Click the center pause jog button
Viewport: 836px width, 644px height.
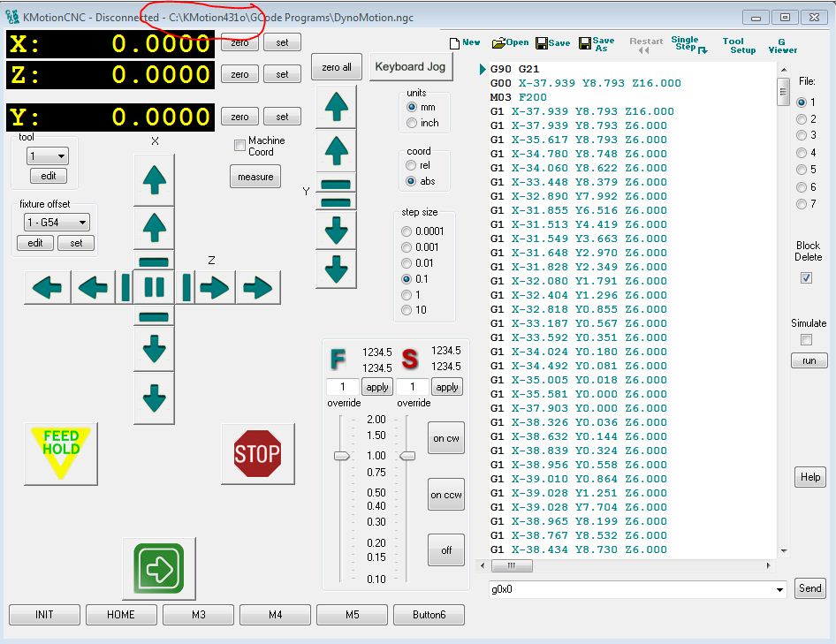point(155,287)
